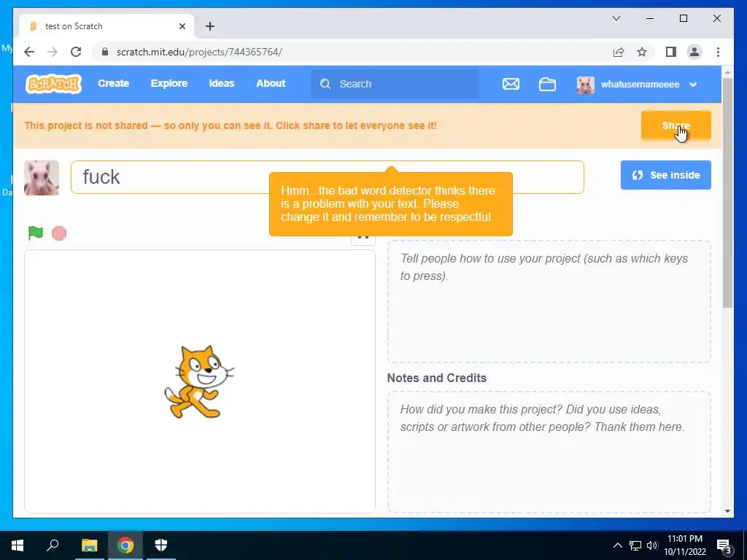Viewport: 747px width, 560px height.
Task: Open Windows taskbar search
Action: pos(53,545)
